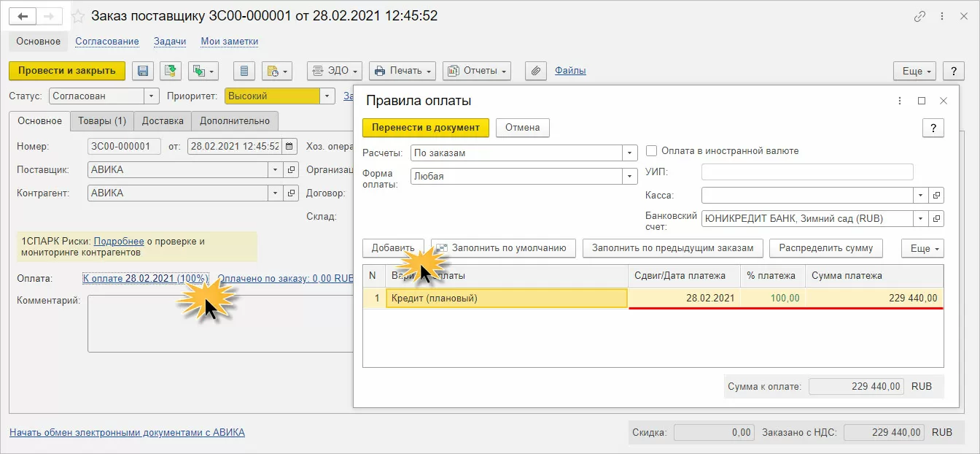Expand the Контрагент dropdown arrow

(x=276, y=193)
